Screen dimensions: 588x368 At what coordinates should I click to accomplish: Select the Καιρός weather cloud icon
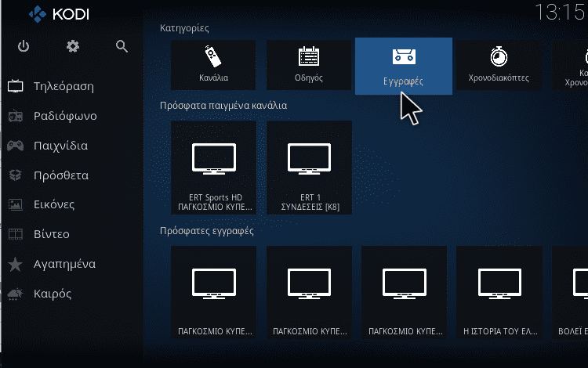16,294
